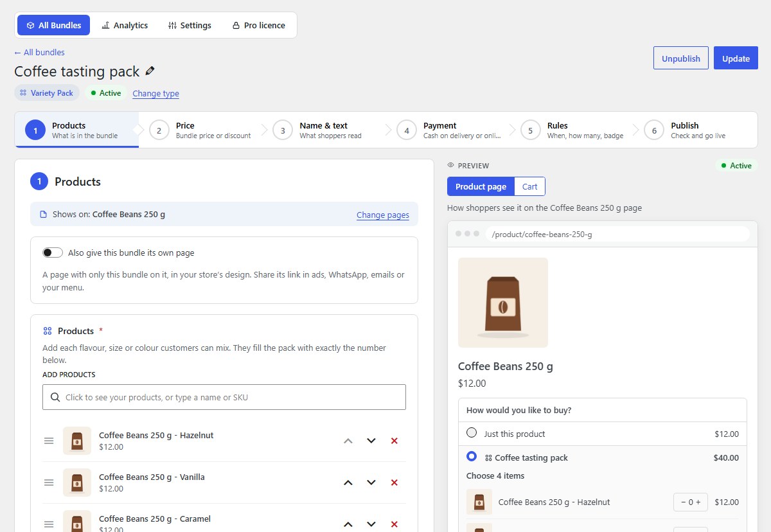
Task: Click the preview URL bar
Action: [x=617, y=234]
